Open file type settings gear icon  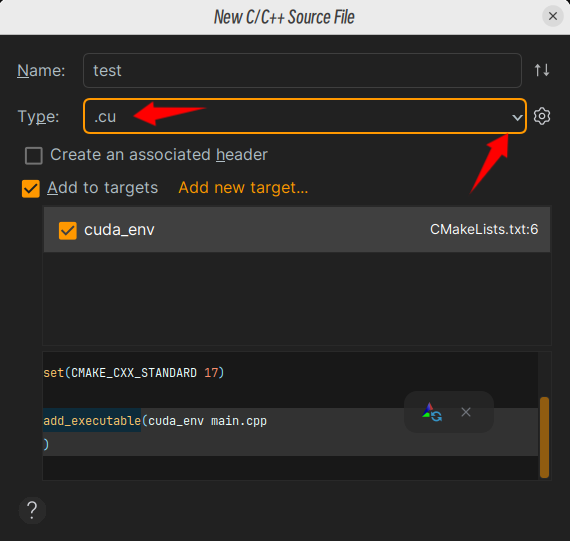[542, 116]
